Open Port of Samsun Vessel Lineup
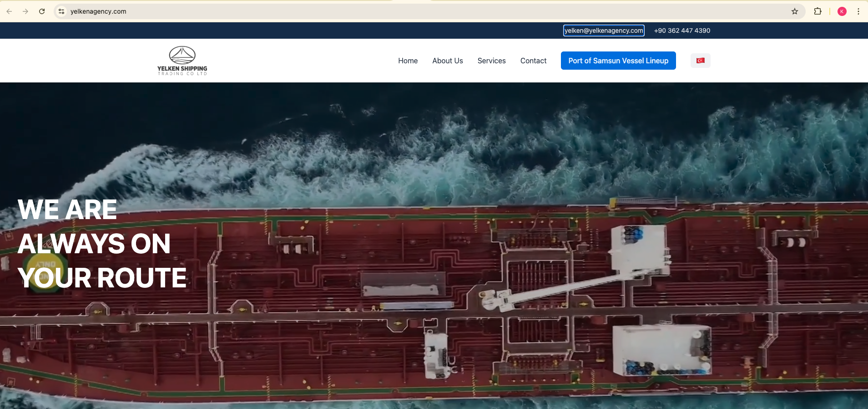 pos(618,61)
